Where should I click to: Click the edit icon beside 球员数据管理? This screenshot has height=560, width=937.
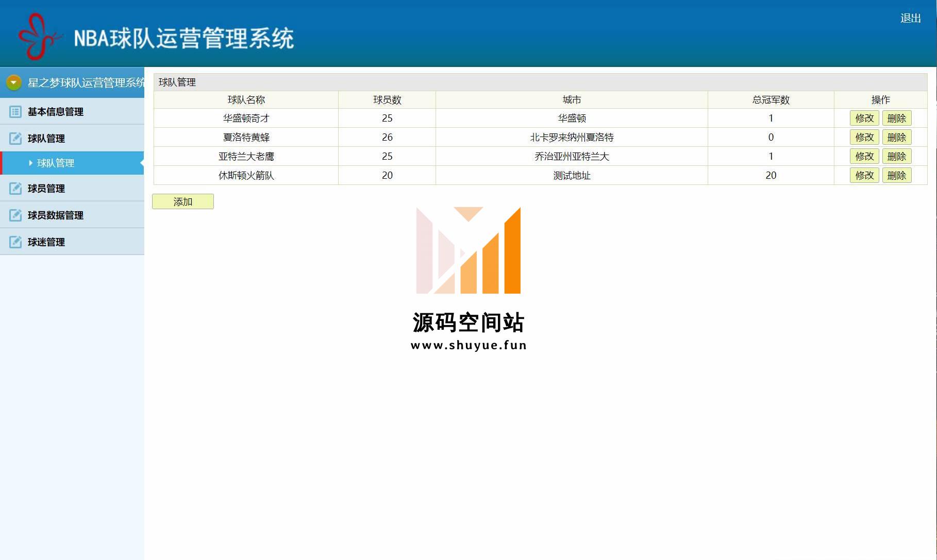(x=15, y=215)
